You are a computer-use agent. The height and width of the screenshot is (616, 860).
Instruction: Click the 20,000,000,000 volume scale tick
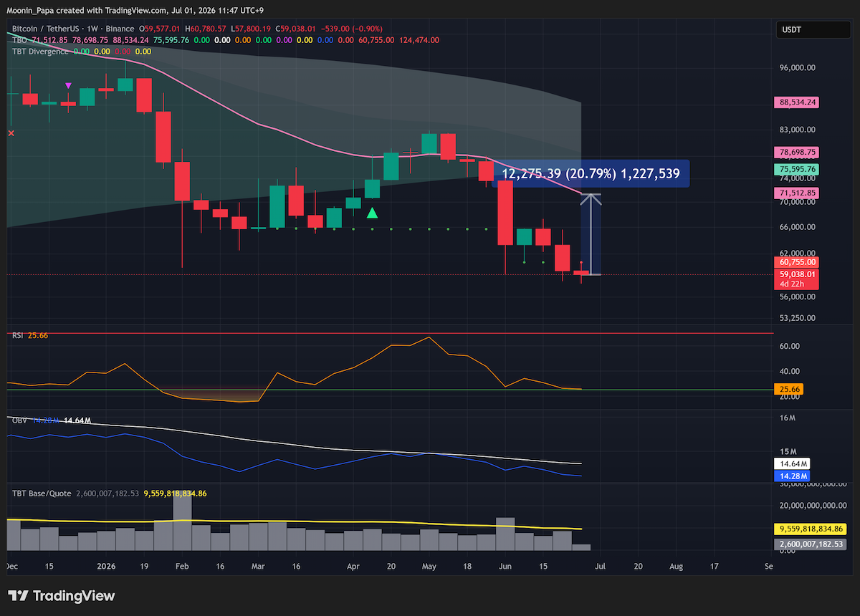811,505
